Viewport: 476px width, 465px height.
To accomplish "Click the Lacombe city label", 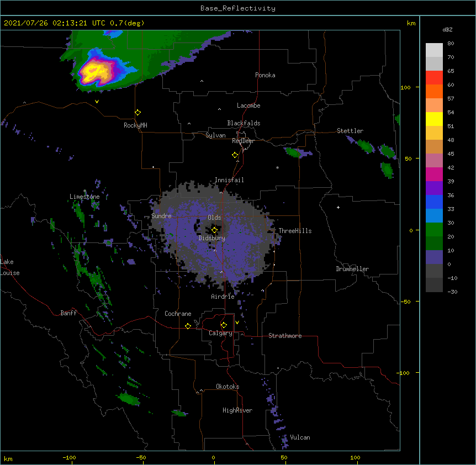I will tap(248, 105).
